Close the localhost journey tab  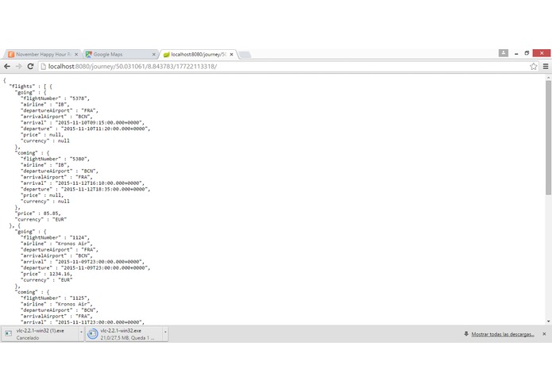click(231, 55)
